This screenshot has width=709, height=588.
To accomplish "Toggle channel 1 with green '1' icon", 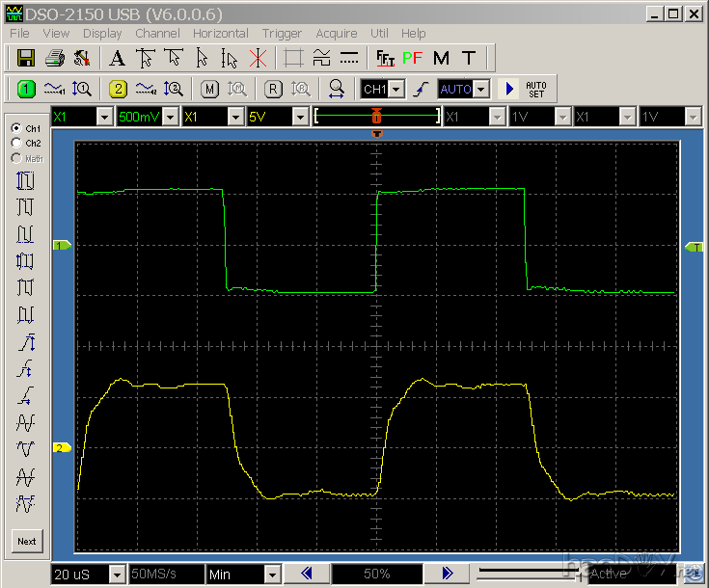I will [27, 89].
